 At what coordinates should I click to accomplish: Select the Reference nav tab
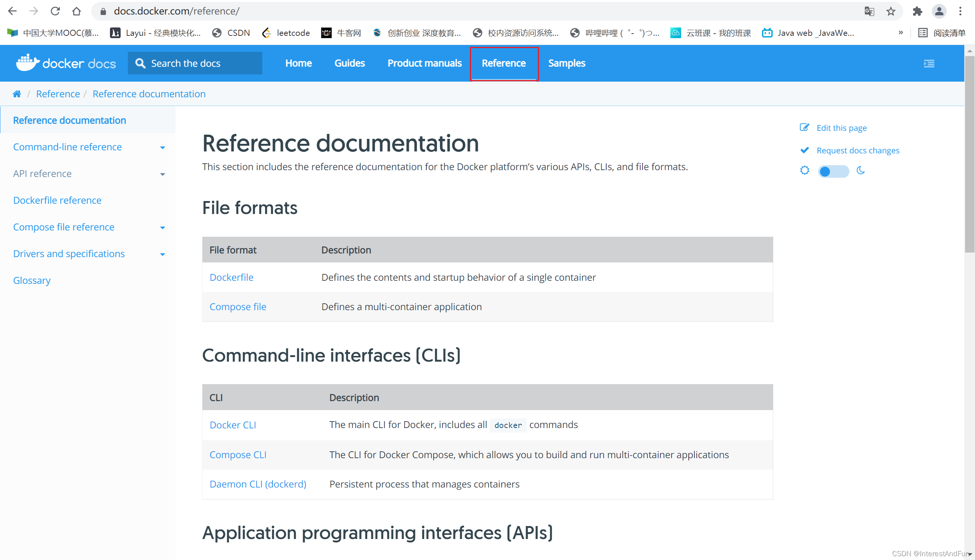click(504, 63)
